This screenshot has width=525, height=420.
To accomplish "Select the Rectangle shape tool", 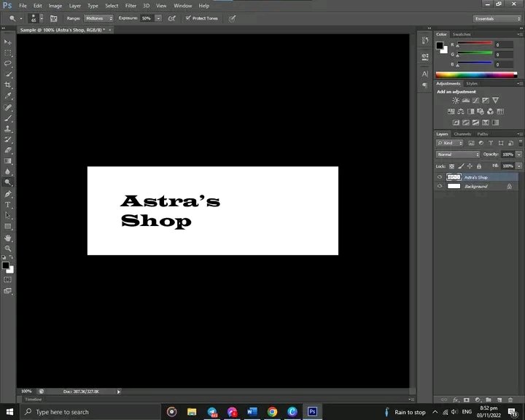I will [7, 227].
